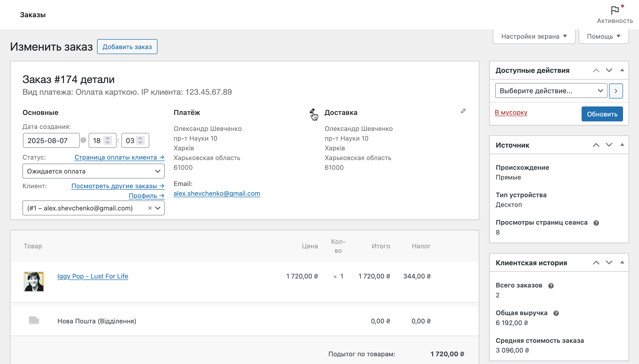Viewport: 639px width, 364px height.
Task: Show help for Общая выручка
Action: coord(556,313)
